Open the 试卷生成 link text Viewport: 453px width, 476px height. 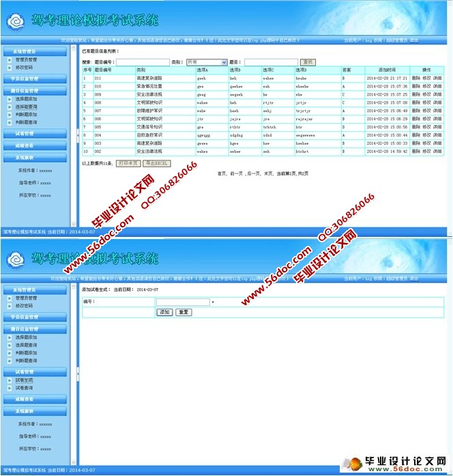pos(24,380)
